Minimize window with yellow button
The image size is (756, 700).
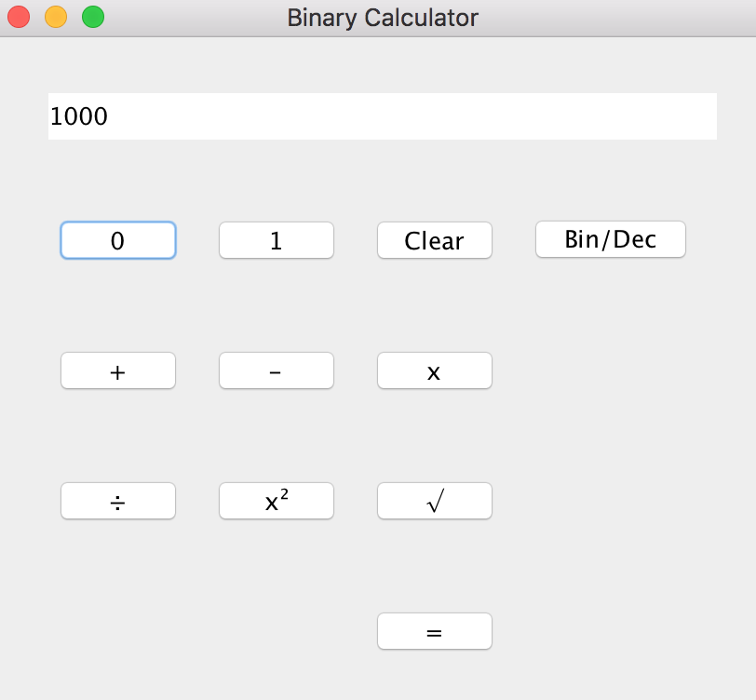click(56, 17)
